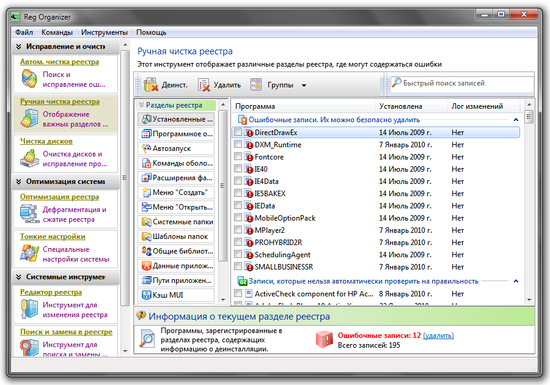Viewport: 550px width, 385px height.
Task: Click the Системные папки section icon
Action: [146, 222]
